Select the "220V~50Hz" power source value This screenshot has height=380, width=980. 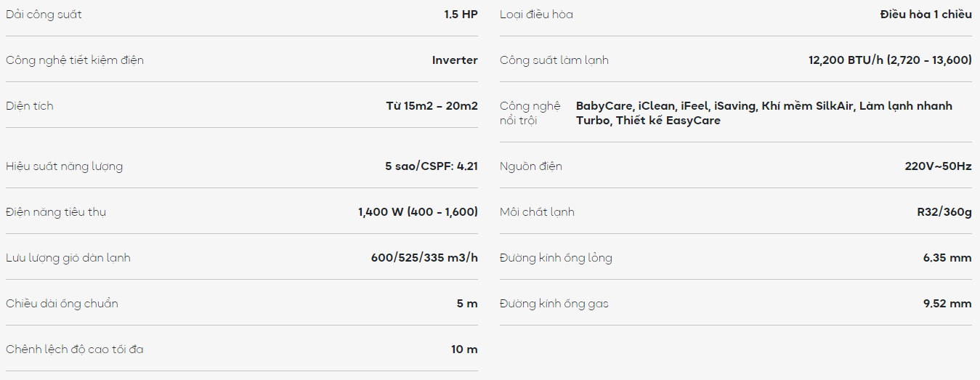938,166
